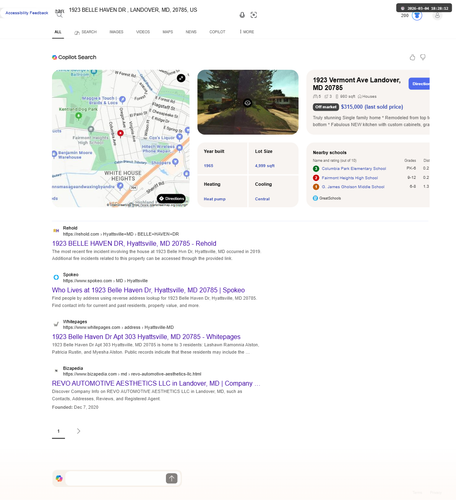Activate microphone voice search icon
This screenshot has height=500, width=456.
[242, 15]
